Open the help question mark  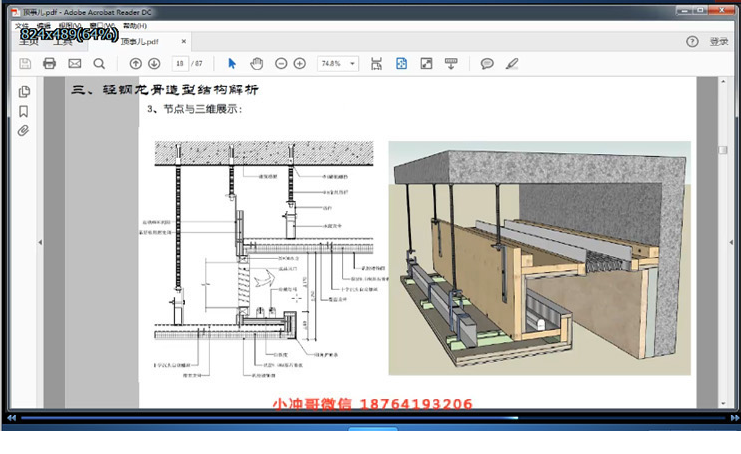coord(692,42)
